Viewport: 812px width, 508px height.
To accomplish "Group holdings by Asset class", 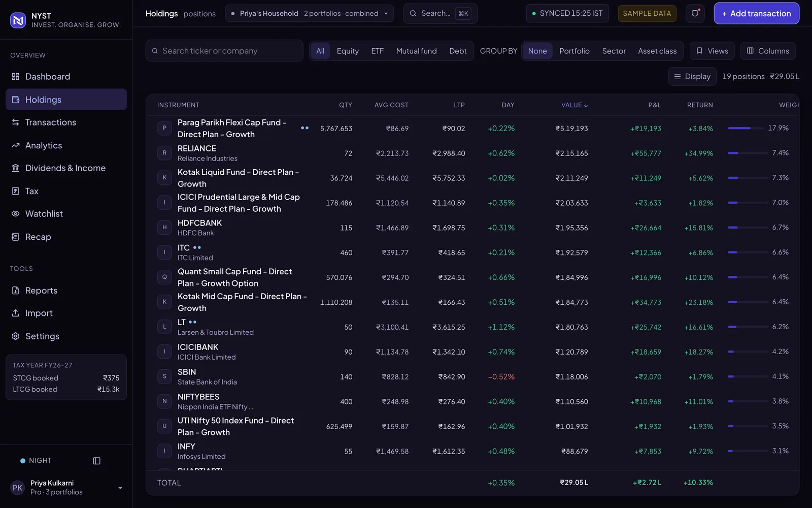I will coord(657,51).
